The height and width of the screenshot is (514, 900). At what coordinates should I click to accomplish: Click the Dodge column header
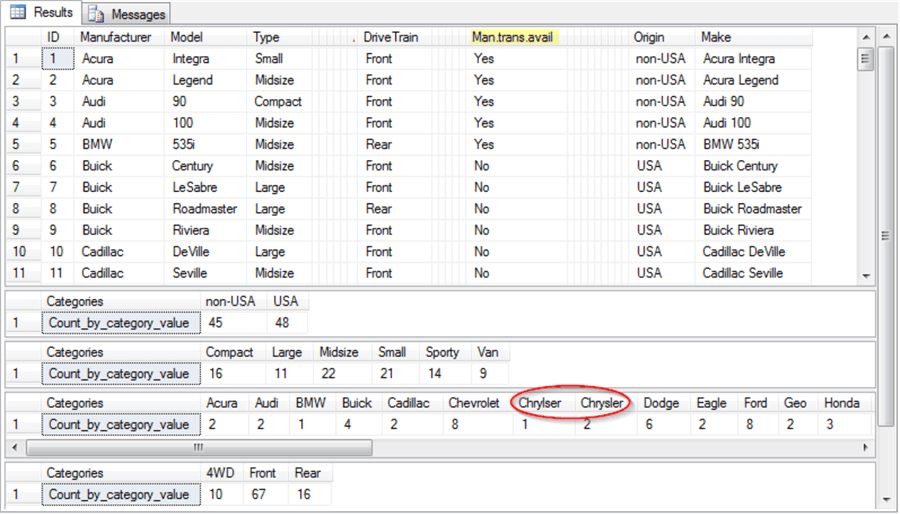(x=661, y=403)
